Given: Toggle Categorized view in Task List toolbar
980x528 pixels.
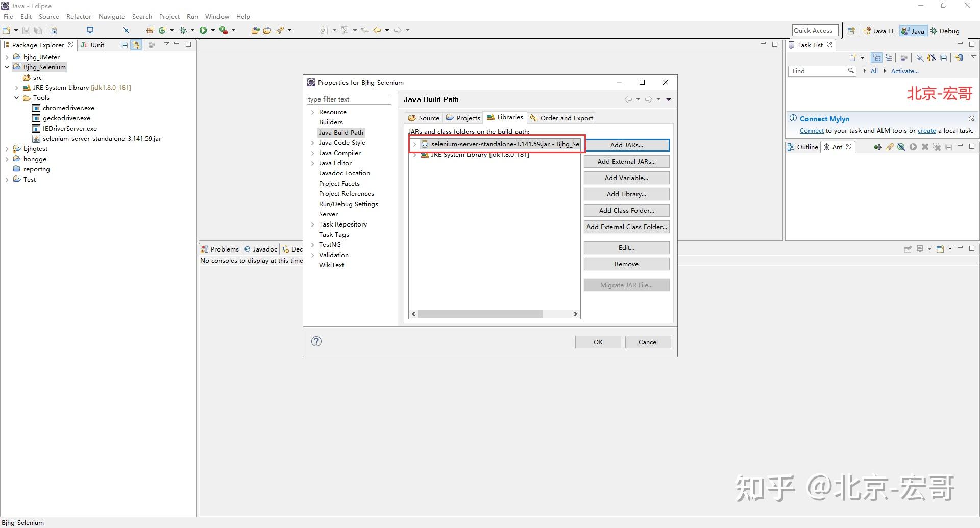Looking at the screenshot, I should point(877,58).
